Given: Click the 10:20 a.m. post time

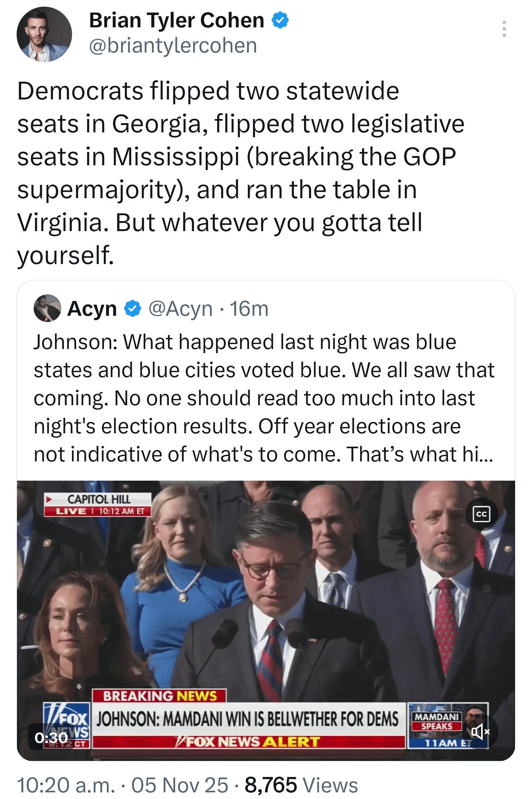Looking at the screenshot, I should pos(66,785).
